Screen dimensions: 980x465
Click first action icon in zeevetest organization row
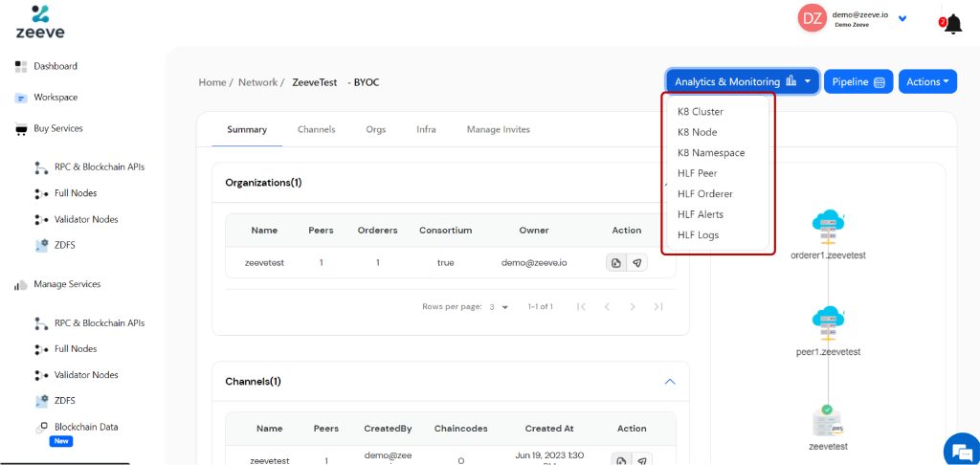[617, 263]
